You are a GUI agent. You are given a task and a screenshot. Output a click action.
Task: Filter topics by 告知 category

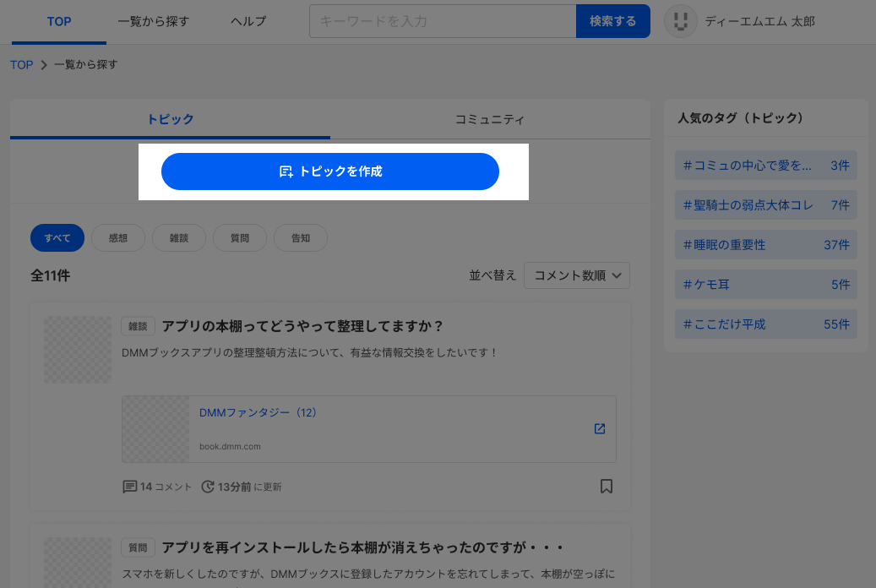click(x=301, y=238)
